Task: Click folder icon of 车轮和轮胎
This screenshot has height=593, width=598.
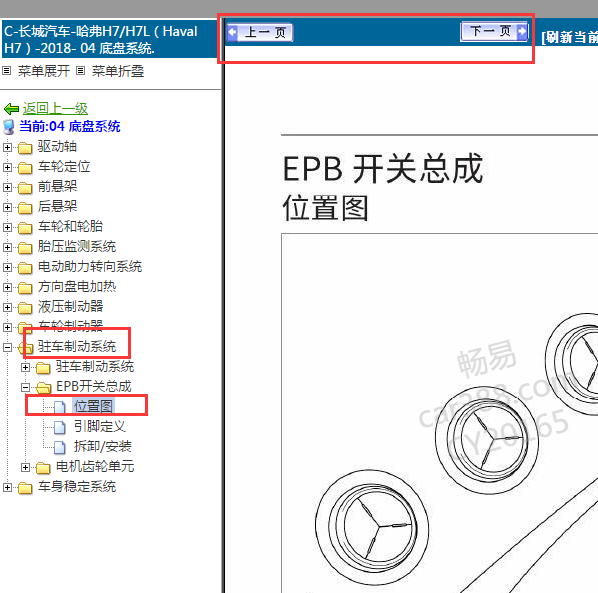Action: click(x=25, y=228)
